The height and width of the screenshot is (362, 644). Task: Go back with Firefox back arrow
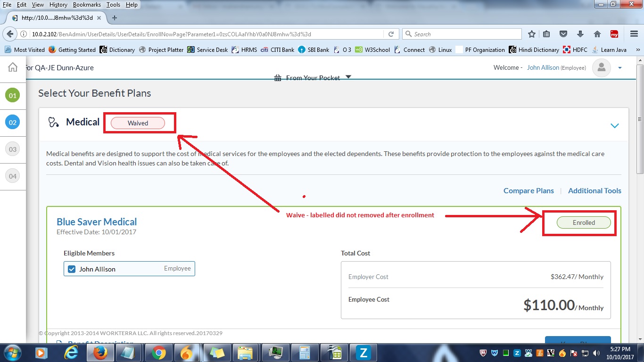point(10,34)
